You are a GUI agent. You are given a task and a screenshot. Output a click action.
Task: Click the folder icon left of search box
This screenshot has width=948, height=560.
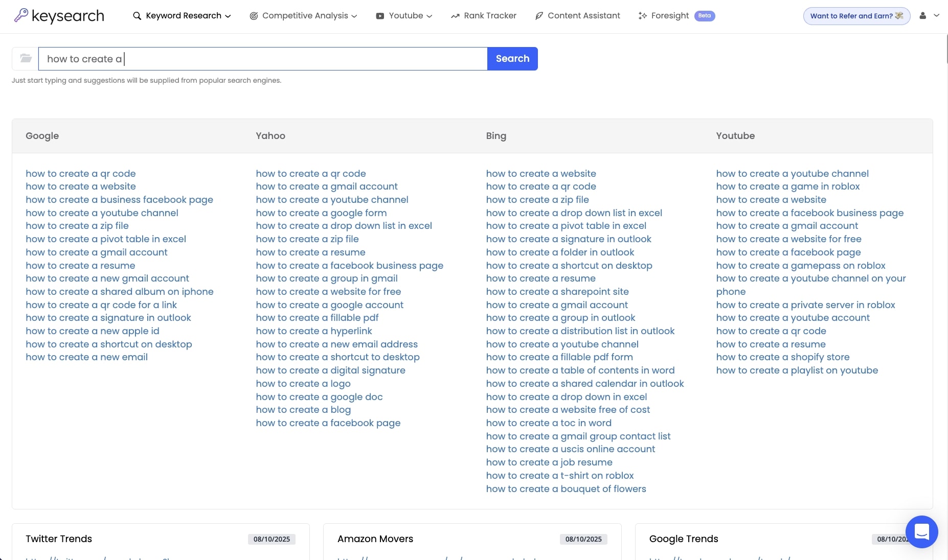pos(26,58)
